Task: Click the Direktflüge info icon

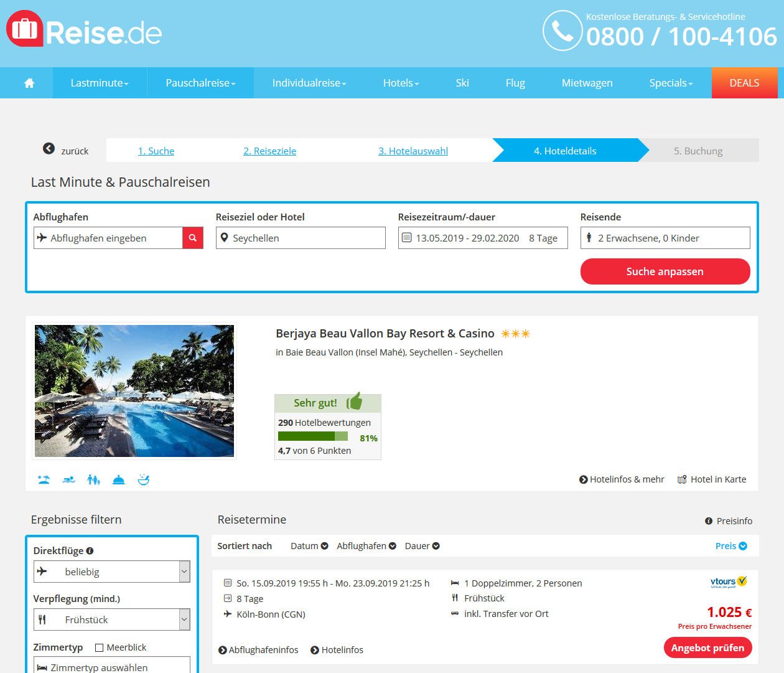Action: click(90, 550)
